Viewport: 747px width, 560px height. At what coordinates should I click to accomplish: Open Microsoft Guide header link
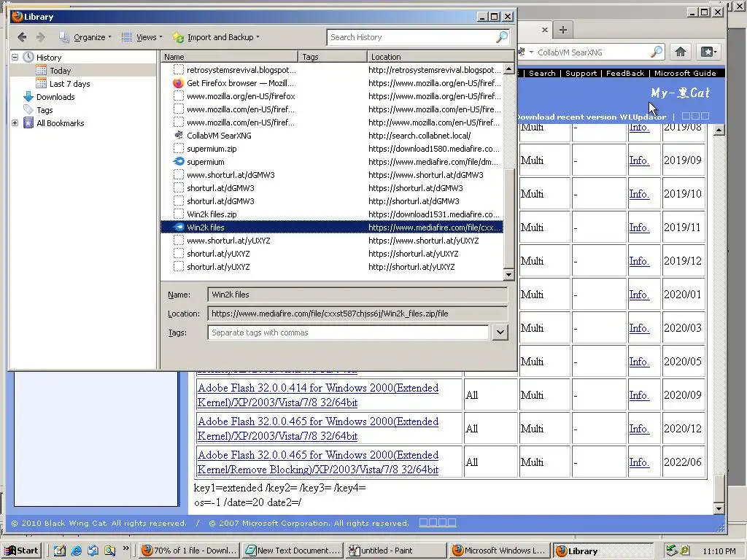click(x=684, y=74)
